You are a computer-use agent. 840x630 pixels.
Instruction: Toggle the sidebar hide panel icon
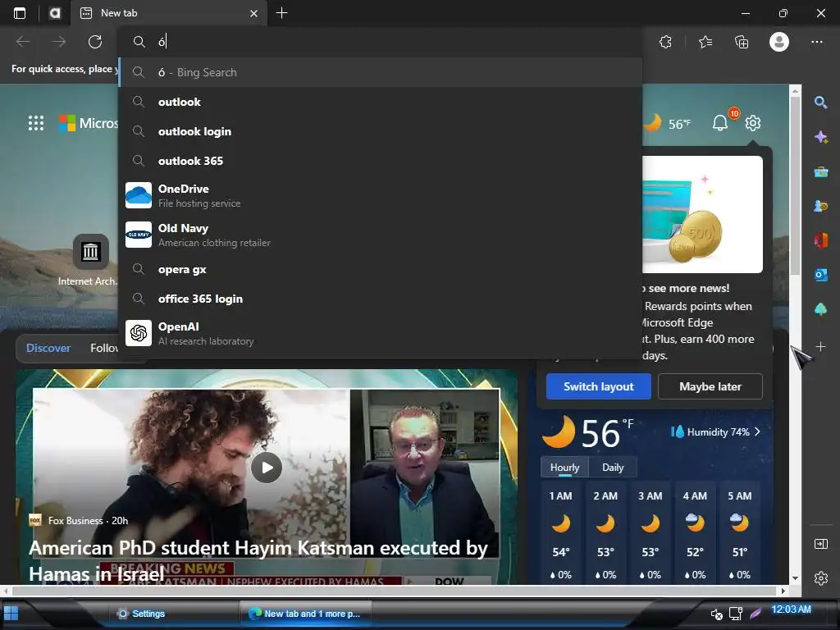point(820,545)
